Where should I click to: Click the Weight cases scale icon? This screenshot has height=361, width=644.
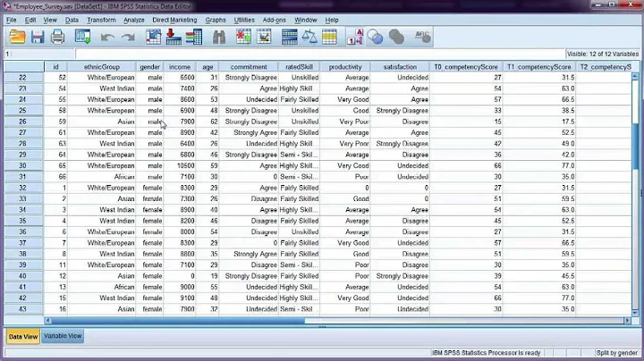click(309, 37)
